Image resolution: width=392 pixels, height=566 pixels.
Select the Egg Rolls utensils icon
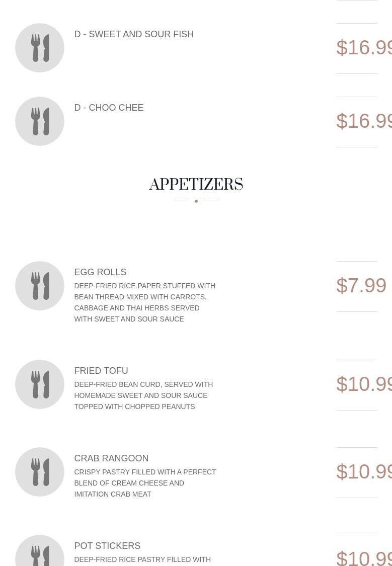40,286
